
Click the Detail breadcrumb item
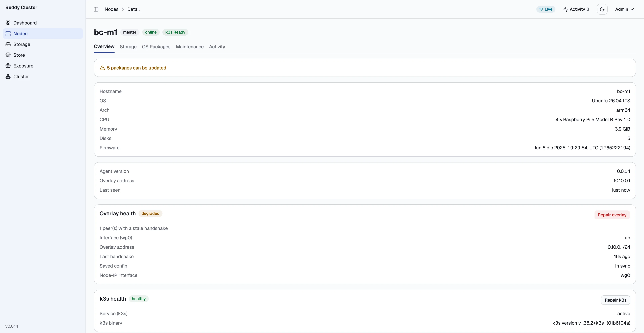(x=133, y=9)
